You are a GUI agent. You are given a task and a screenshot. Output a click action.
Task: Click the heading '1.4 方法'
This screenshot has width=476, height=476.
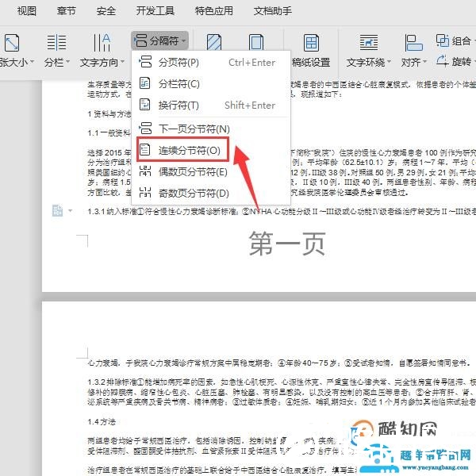102,422
